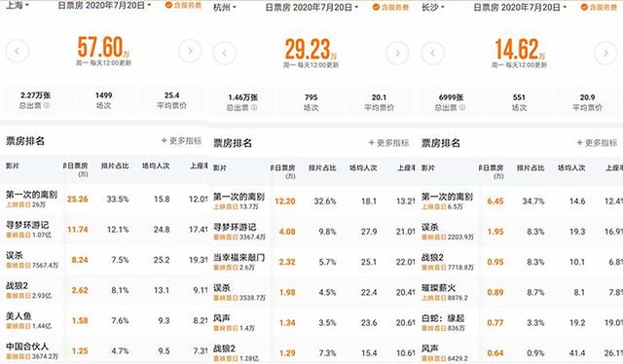Open 第一次的离别 row in Changsha ranking
623x364 pixels.
[520, 201]
